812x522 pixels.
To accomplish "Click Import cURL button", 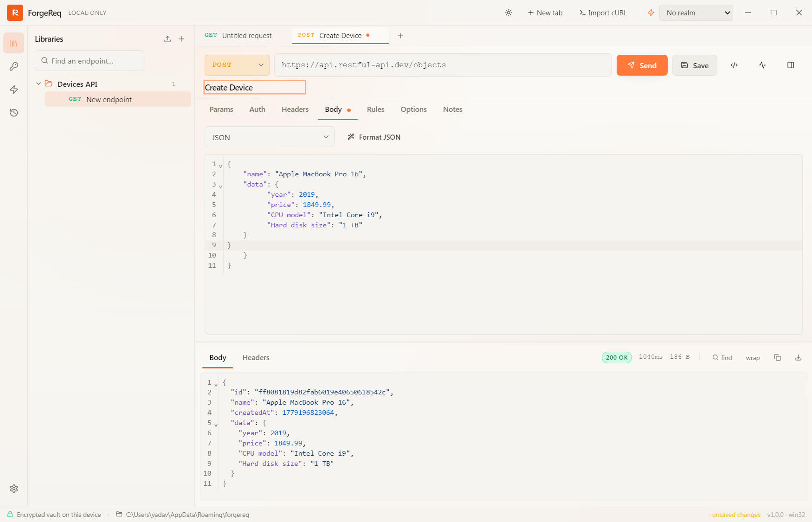I will click(603, 13).
